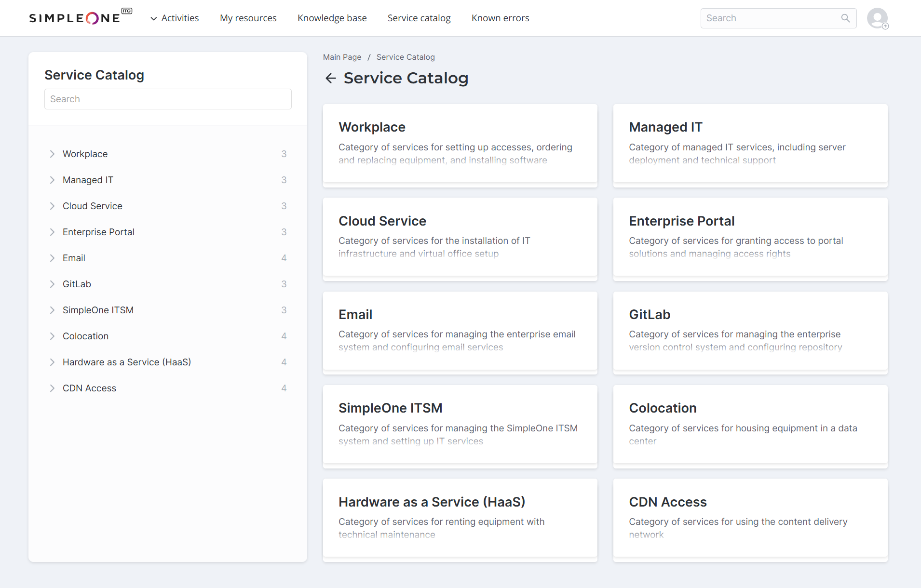The image size is (921, 588).
Task: Click the Main Page breadcrumb link
Action: (x=342, y=57)
